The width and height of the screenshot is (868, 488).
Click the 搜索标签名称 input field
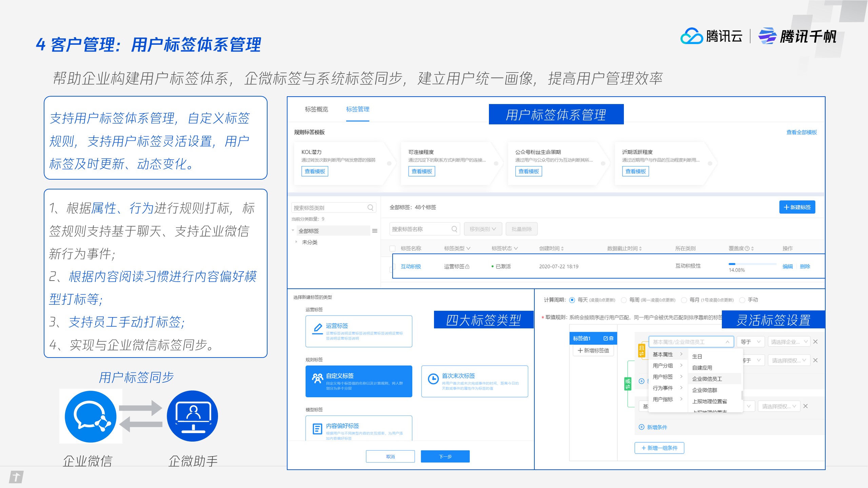pos(425,229)
